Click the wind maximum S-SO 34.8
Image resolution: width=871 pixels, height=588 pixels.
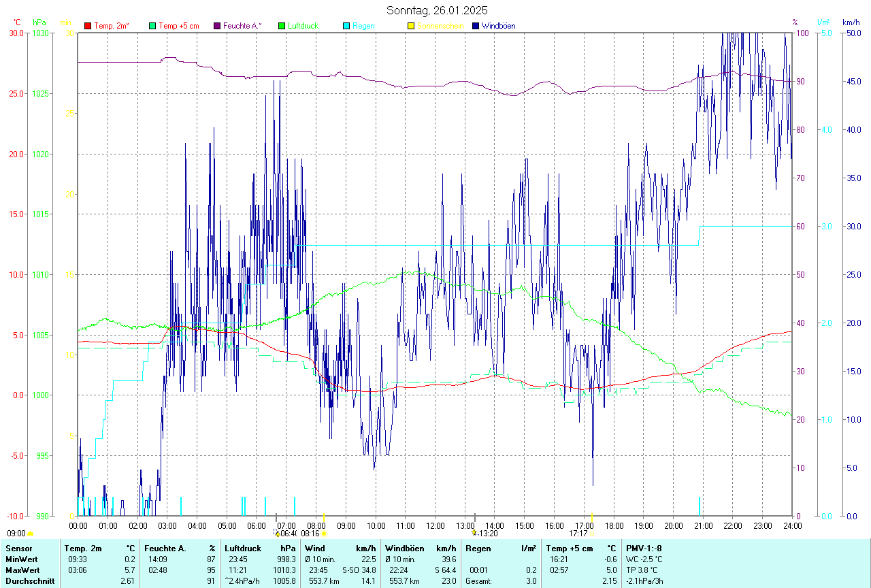(359, 570)
